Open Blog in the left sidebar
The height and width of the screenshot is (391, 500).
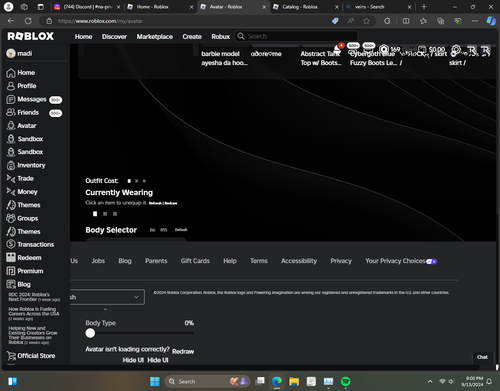coord(19,284)
